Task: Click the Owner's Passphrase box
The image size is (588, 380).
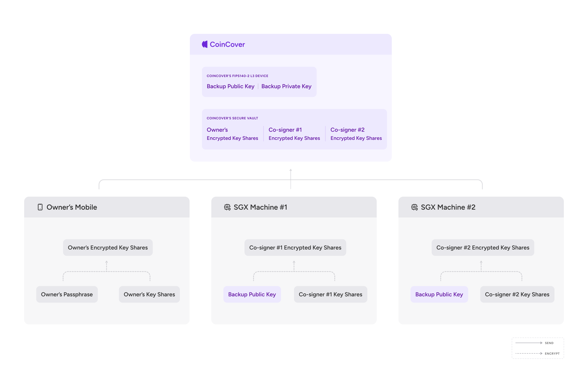Action: pyautogui.click(x=67, y=294)
